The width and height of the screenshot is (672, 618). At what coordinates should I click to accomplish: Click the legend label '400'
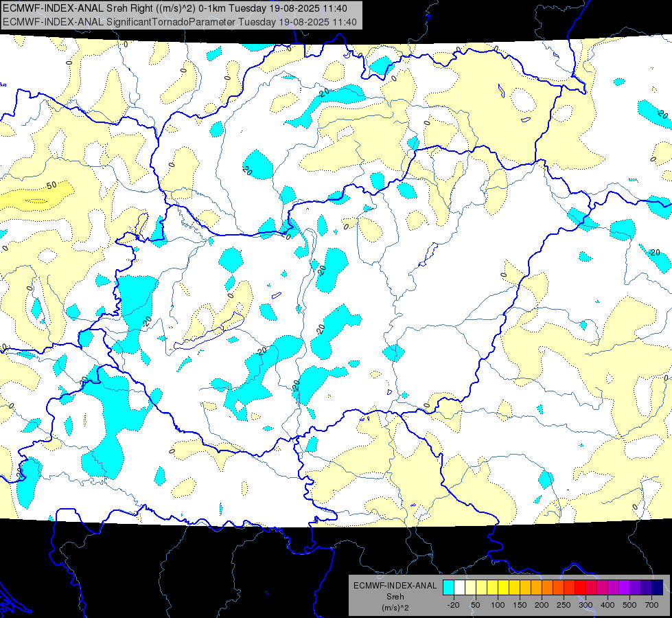(607, 605)
